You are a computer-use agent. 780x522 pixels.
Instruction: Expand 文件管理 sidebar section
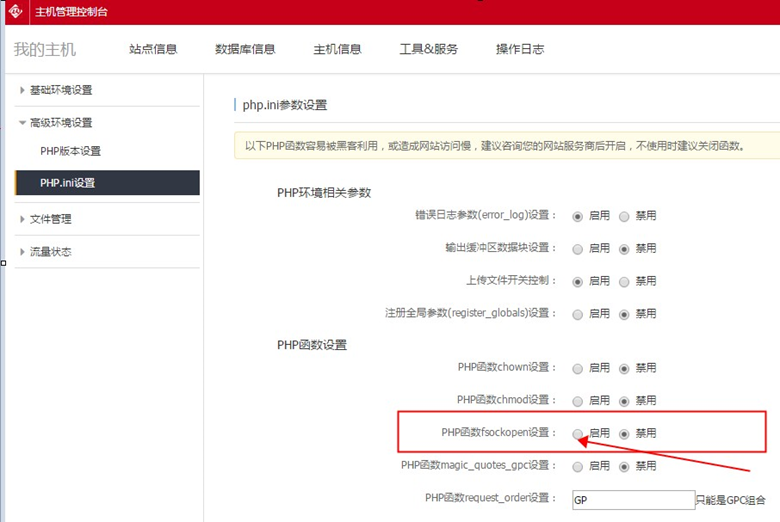pyautogui.click(x=50, y=219)
